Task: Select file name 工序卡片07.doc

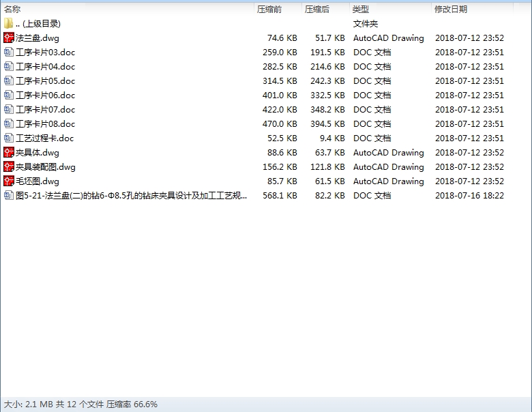Action: click(46, 109)
